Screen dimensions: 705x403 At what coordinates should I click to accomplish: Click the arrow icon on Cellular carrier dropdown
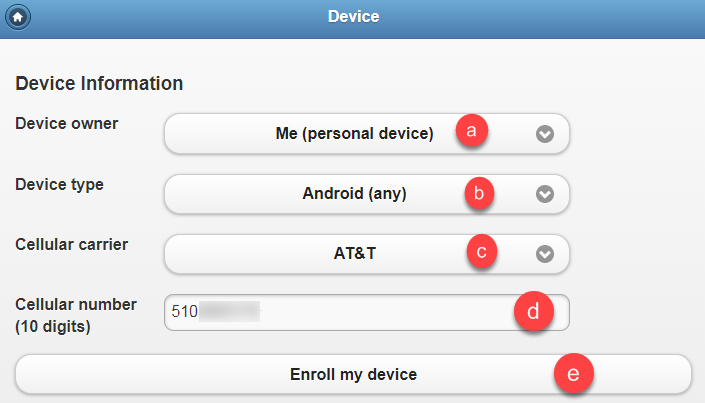click(544, 254)
